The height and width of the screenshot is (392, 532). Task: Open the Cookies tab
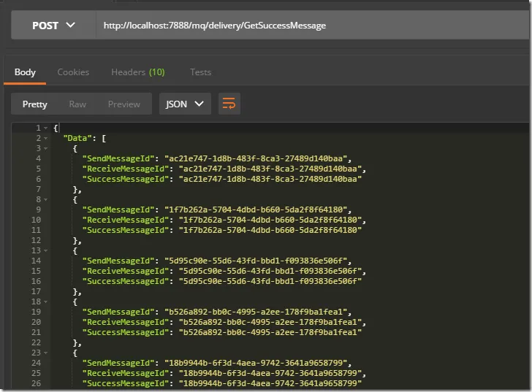[x=73, y=72]
